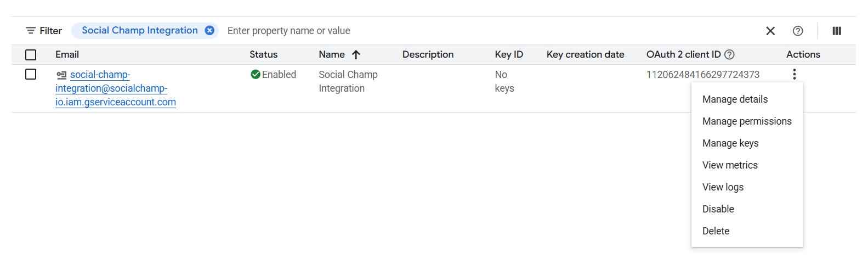Select Delete from the actions menu
868x269 pixels.
click(716, 231)
